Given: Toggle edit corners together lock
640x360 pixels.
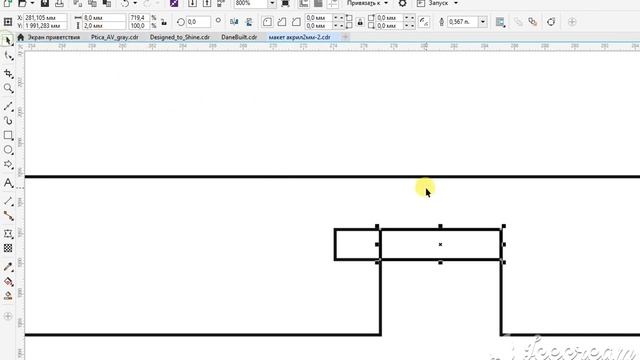Looking at the screenshot, I should tap(360, 22).
